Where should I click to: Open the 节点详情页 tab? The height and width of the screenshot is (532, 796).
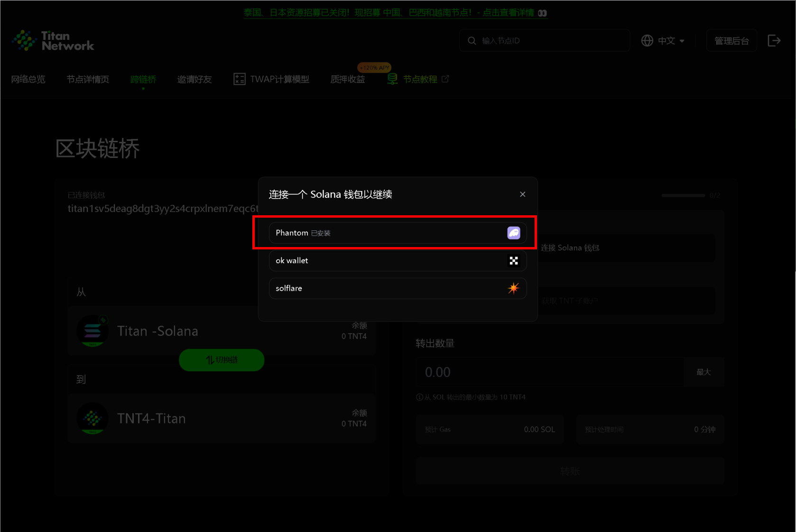point(88,79)
